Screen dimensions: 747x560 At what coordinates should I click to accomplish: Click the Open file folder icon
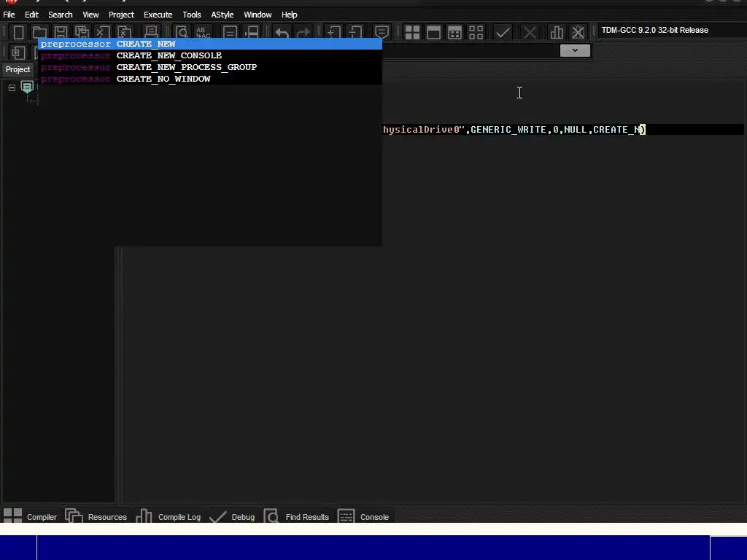[39, 32]
